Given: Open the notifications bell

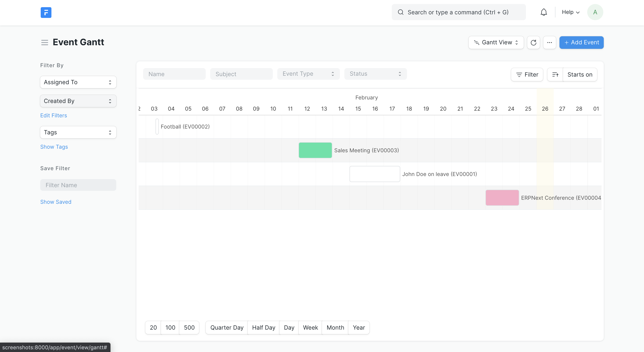Looking at the screenshot, I should pos(544,12).
